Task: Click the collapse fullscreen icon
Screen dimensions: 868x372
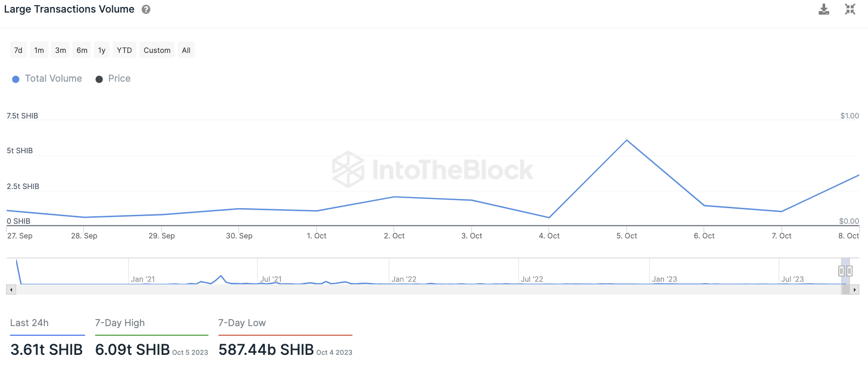Action: pyautogui.click(x=850, y=10)
